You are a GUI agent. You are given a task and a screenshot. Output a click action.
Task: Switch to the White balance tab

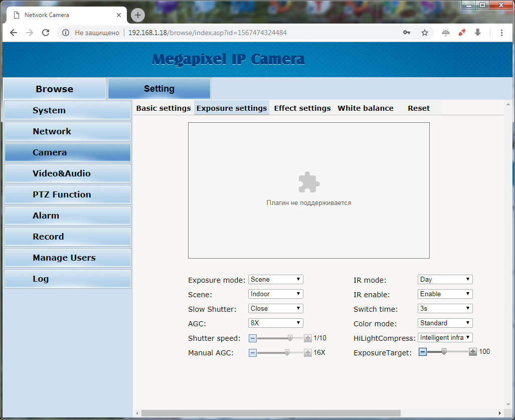click(366, 108)
